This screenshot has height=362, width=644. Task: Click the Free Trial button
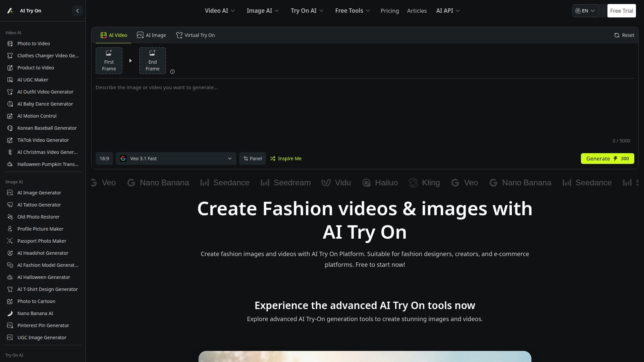click(x=622, y=11)
